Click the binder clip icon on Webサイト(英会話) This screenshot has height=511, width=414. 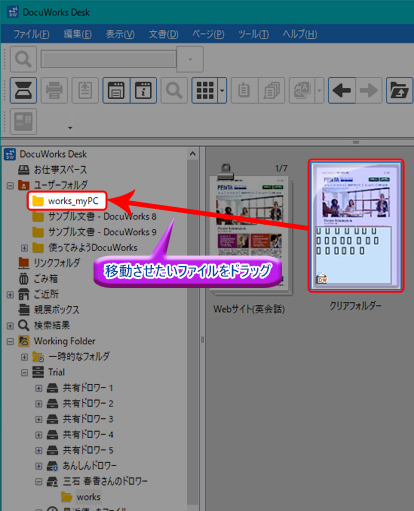(x=226, y=171)
